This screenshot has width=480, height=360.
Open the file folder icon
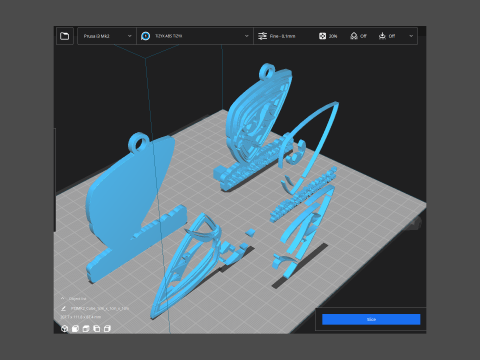[x=65, y=36]
